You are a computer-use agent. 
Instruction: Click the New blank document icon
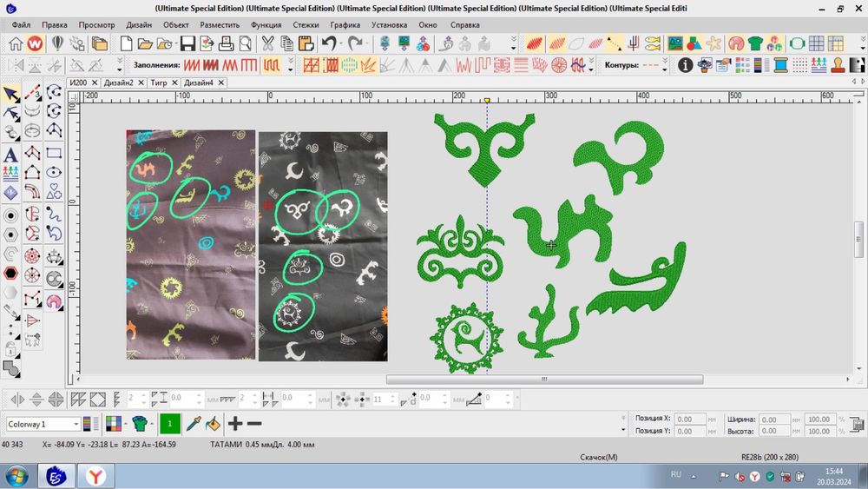127,43
